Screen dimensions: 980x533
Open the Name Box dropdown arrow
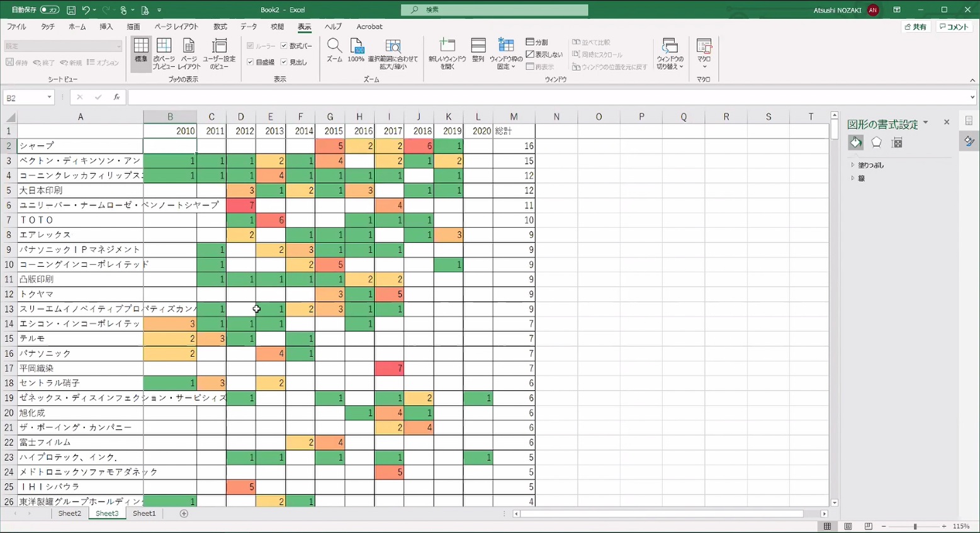[x=49, y=98]
